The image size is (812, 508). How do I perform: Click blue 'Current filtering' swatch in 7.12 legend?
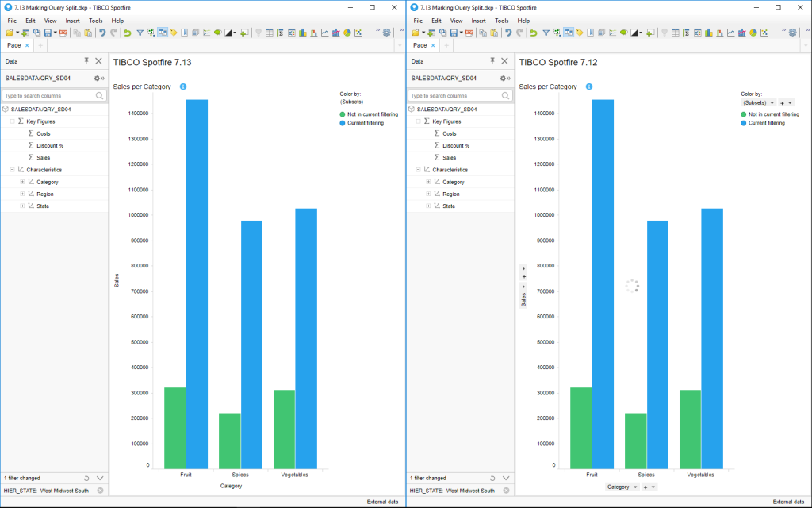pyautogui.click(x=744, y=123)
